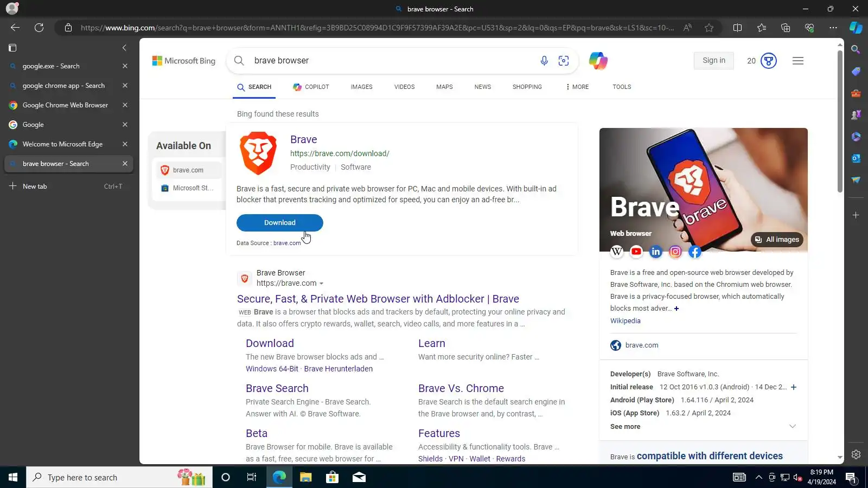Click the Windows taskbar search box
Image resolution: width=868 pixels, height=488 pixels.
pos(119,477)
